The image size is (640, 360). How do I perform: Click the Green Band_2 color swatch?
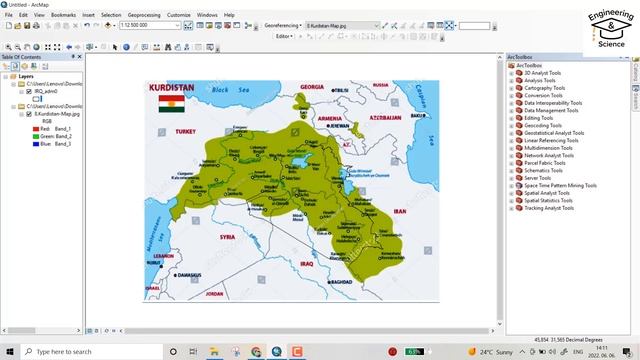pos(36,136)
